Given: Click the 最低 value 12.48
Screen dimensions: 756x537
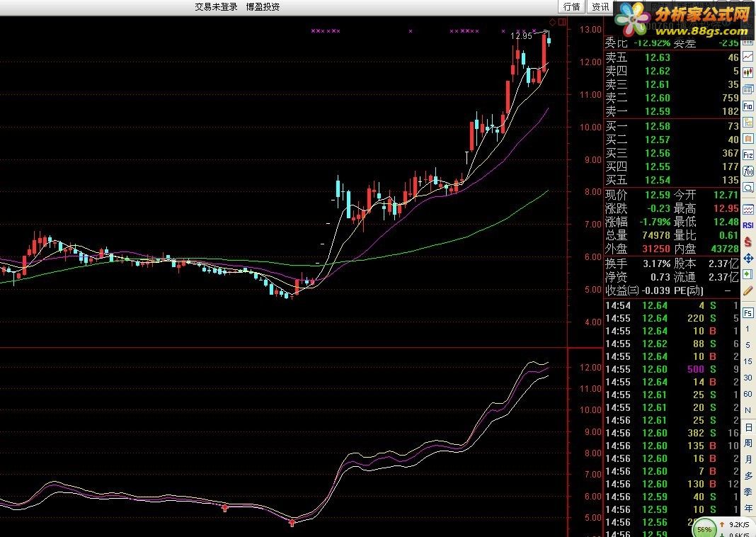Looking at the screenshot, I should coord(726,222).
